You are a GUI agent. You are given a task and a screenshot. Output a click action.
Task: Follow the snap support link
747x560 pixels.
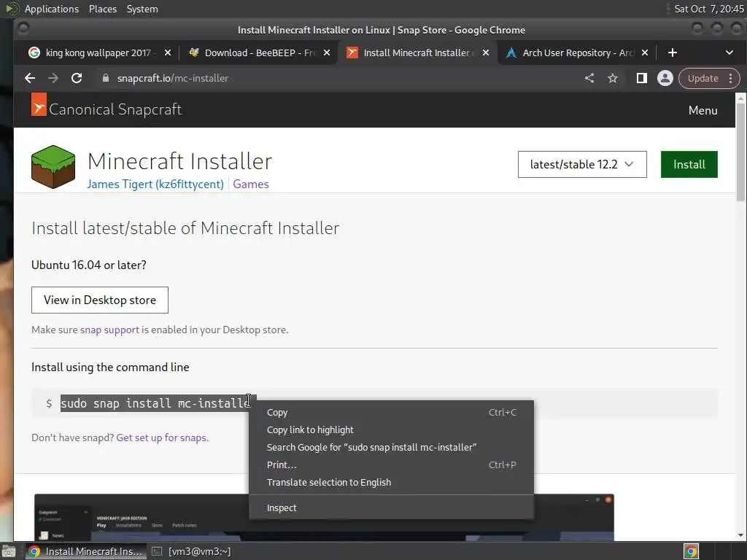pos(109,330)
